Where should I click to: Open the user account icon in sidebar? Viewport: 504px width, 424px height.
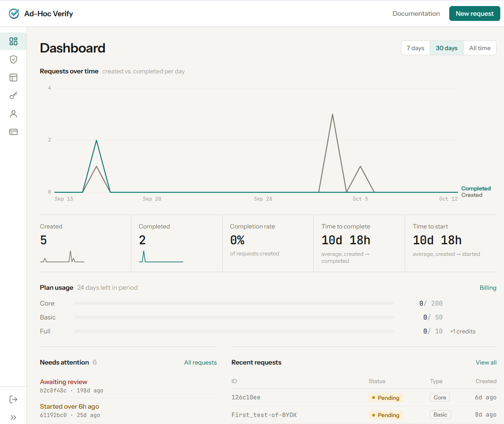(13, 114)
